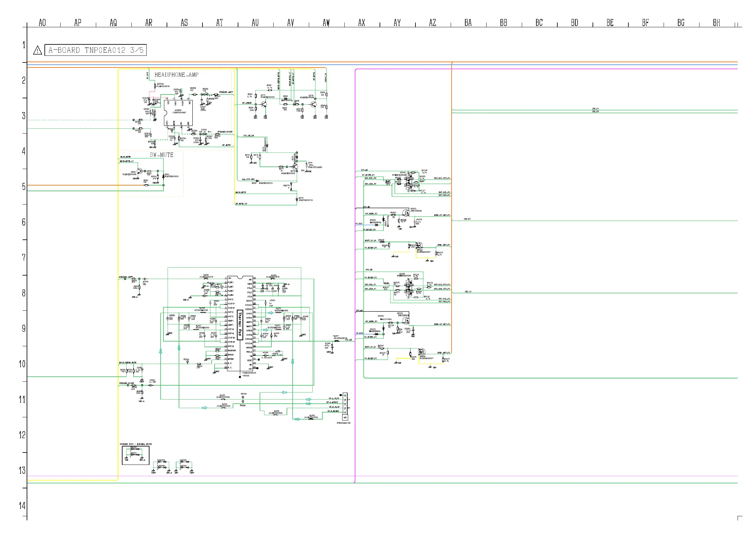Click the SW-MUTE section heading
This screenshot has width=756, height=534.
161,155
